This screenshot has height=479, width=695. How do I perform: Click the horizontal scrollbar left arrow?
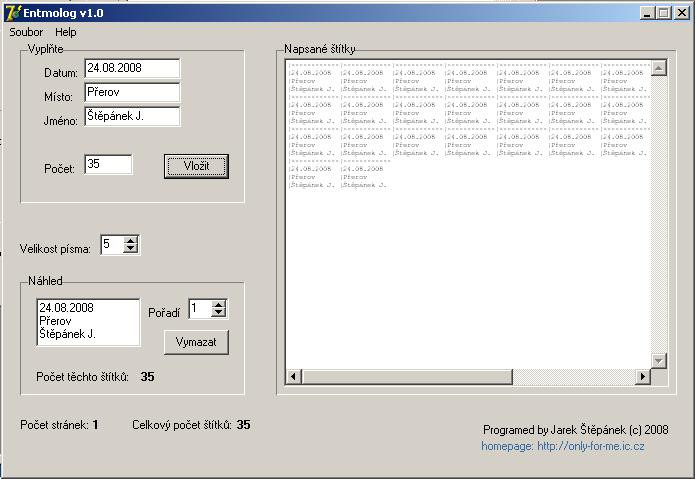point(293,377)
